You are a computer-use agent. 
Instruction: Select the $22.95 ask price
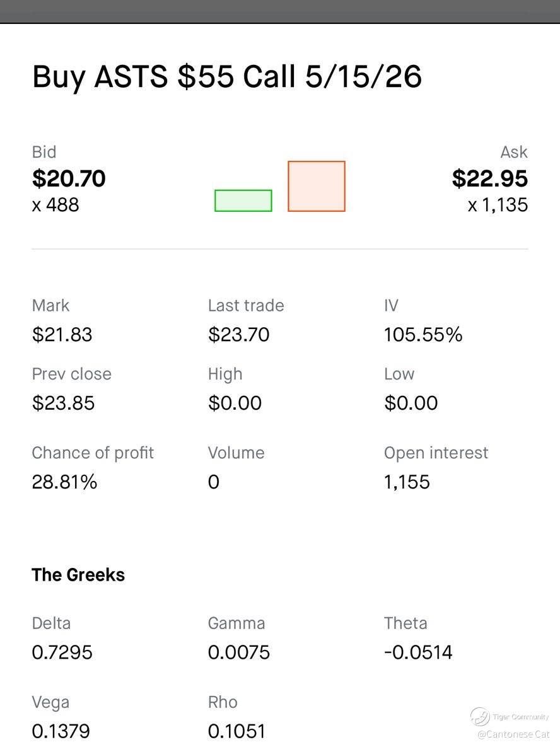[490, 178]
